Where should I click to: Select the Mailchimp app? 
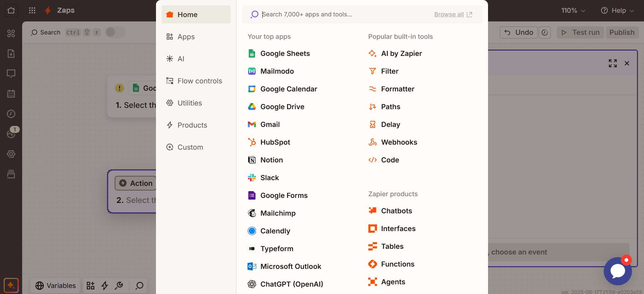pyautogui.click(x=272, y=213)
